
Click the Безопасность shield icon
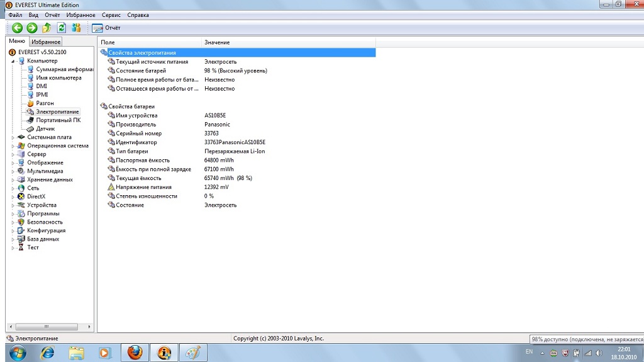click(x=21, y=222)
